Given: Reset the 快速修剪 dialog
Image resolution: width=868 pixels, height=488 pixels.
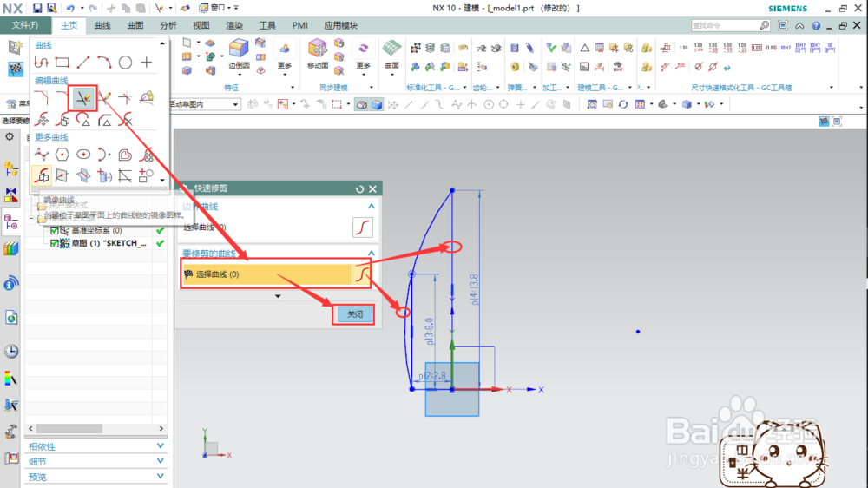Looking at the screenshot, I should tap(360, 189).
